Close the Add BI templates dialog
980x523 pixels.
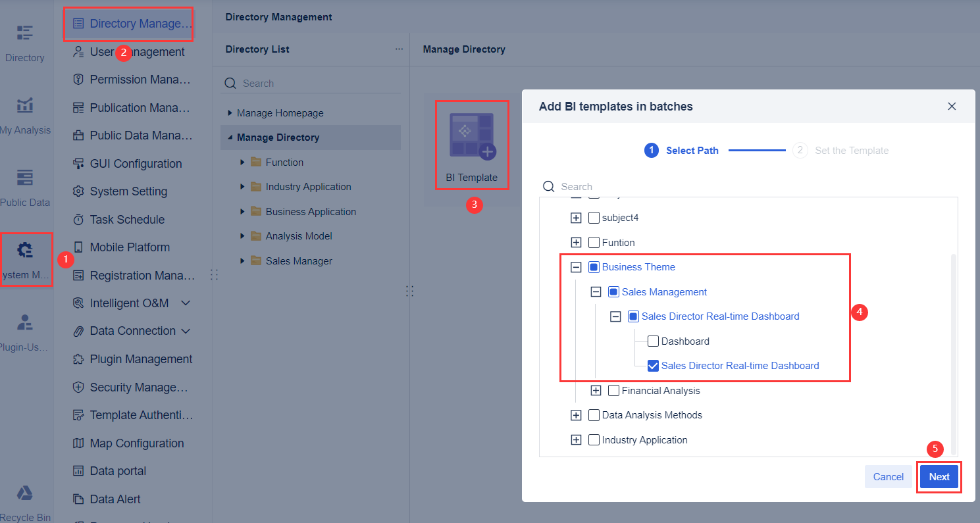(x=952, y=107)
